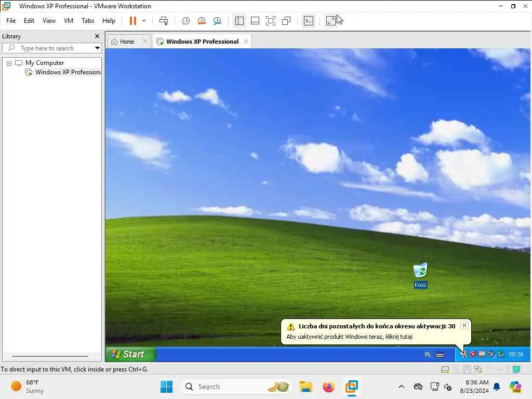Viewport: 532px width, 399px height.
Task: Open the File menu
Action: (x=11, y=21)
